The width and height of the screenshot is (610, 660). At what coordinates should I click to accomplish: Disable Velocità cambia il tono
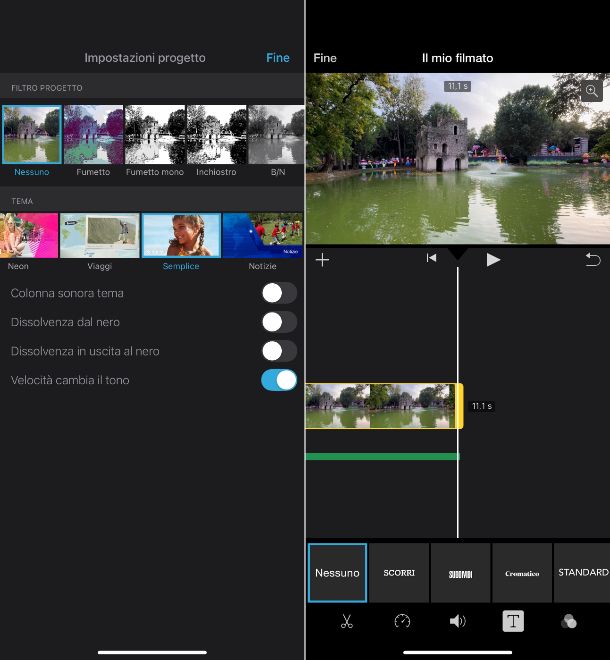pos(278,380)
